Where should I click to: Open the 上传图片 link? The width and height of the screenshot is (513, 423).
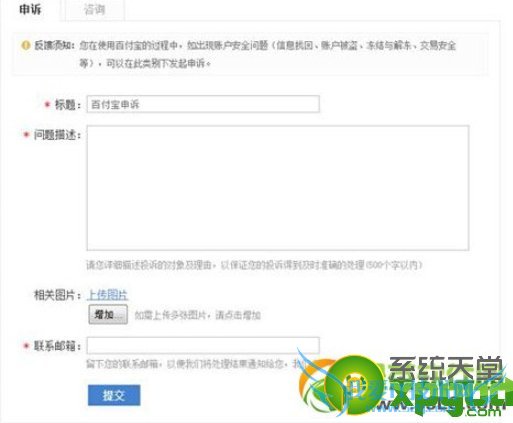click(107, 295)
